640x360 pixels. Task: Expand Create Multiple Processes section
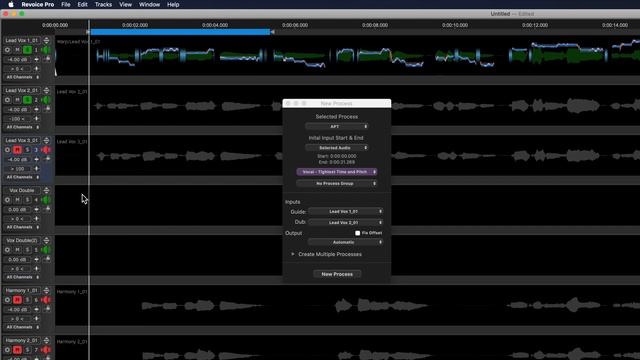(293, 254)
